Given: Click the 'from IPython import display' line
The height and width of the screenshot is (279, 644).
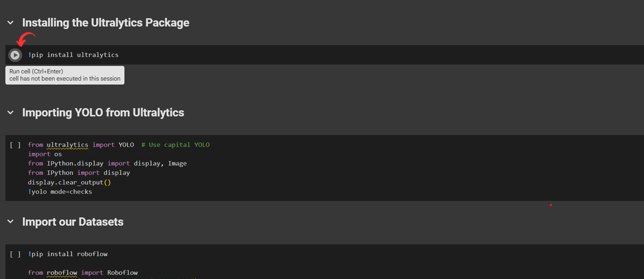Looking at the screenshot, I should [x=79, y=173].
